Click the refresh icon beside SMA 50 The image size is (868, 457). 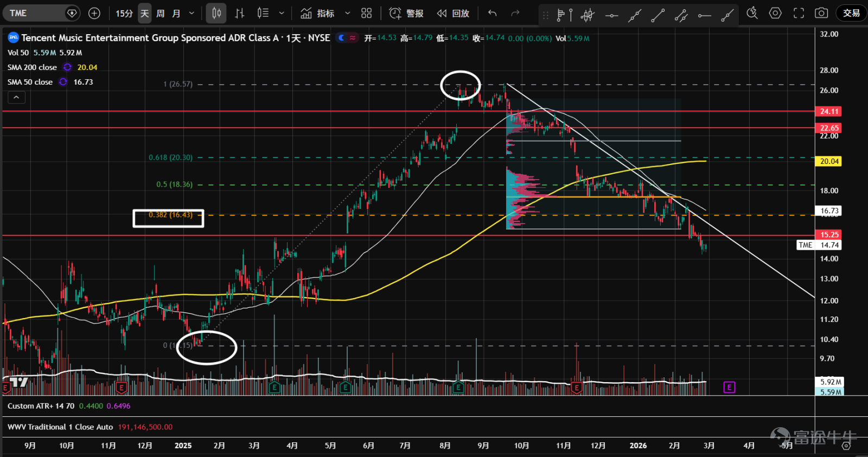pos(63,82)
